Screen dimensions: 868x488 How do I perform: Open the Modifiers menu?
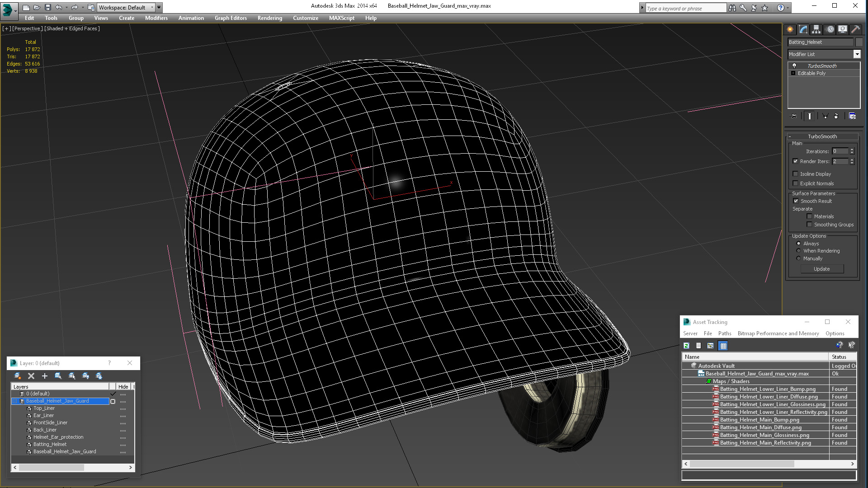point(156,18)
